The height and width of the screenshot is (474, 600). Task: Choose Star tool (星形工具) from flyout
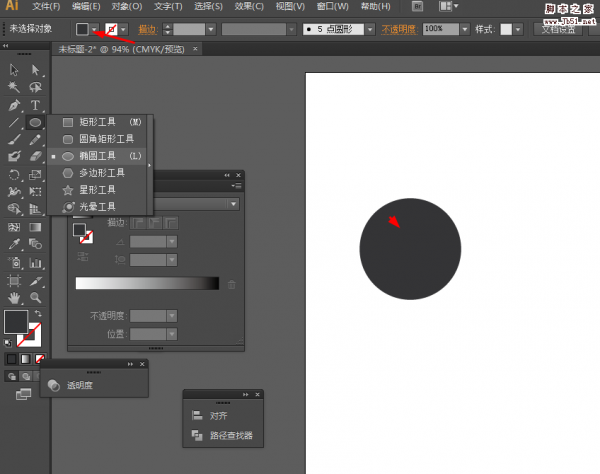pyautogui.click(x=97, y=189)
